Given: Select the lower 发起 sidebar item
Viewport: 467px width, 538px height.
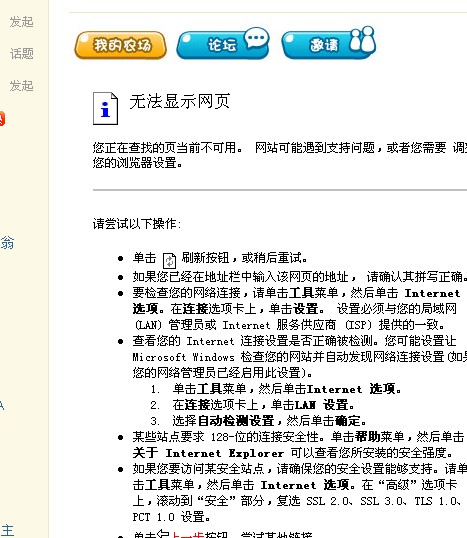Looking at the screenshot, I should [x=21, y=86].
